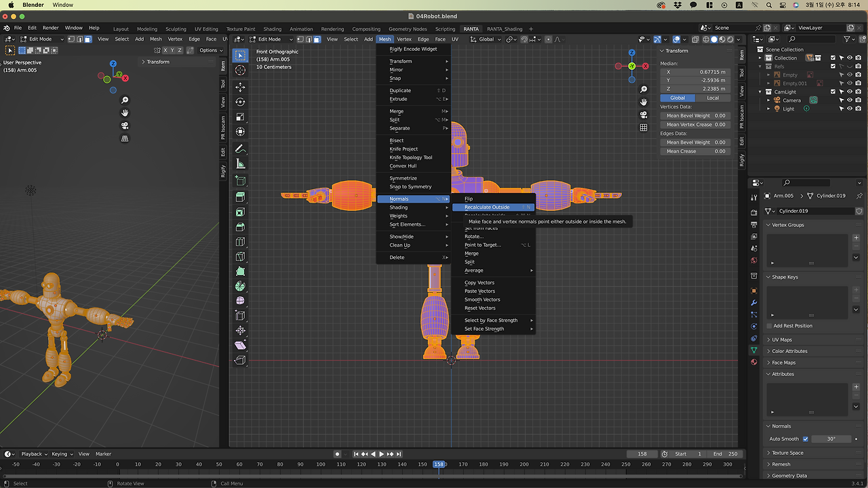This screenshot has height=488, width=868.
Task: Click Recalculate Outside in the Normals submenu
Action: point(487,207)
